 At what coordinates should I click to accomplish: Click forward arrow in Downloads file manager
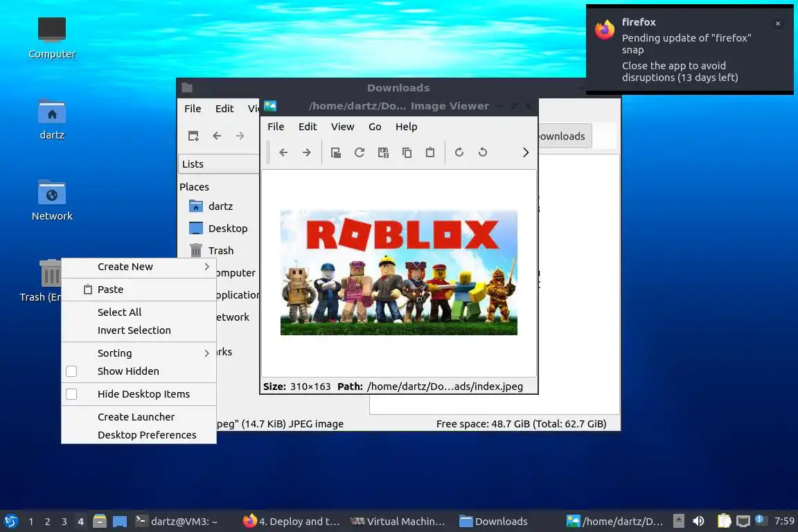(240, 136)
